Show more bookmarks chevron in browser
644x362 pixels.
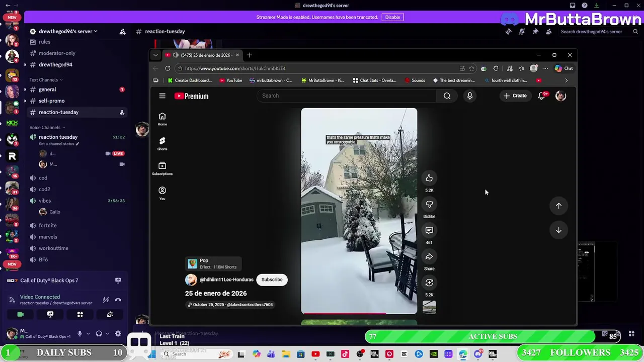(566, 80)
